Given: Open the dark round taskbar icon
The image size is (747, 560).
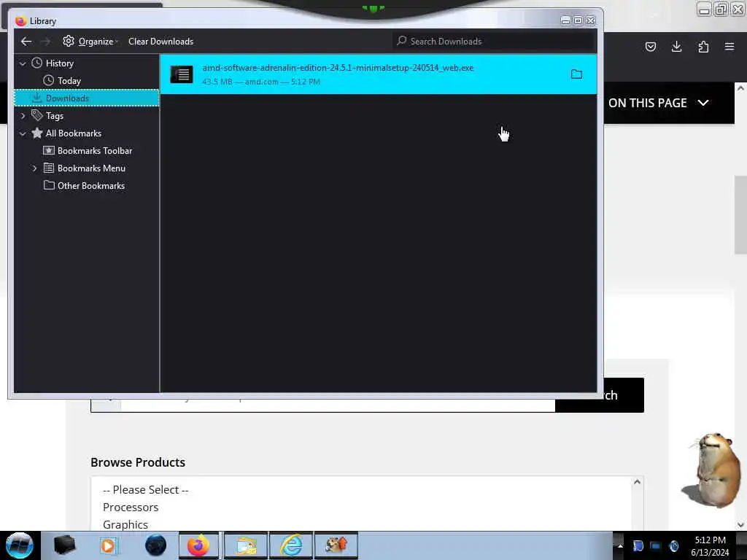Looking at the screenshot, I should [155, 545].
